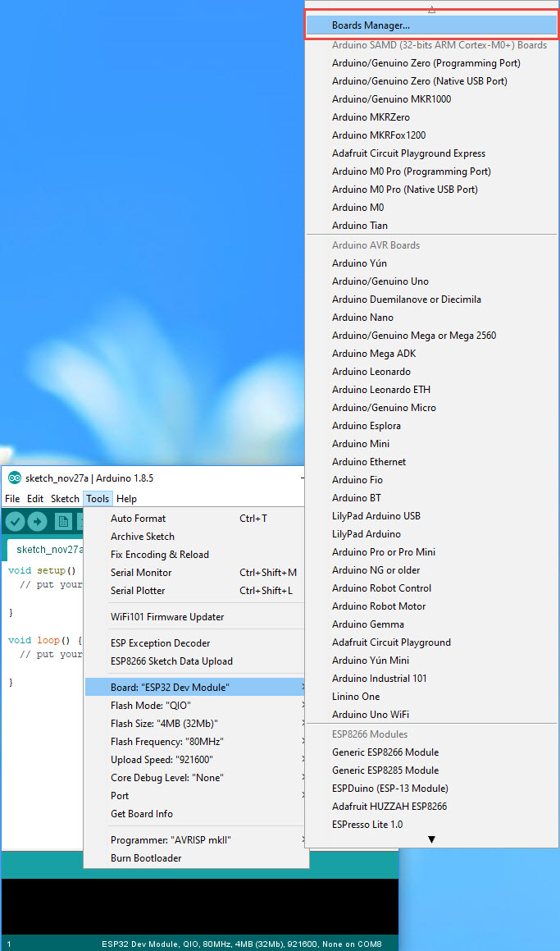The image size is (560, 951).
Task: Select Adafruit Circuit Playground Express board
Action: pyautogui.click(x=431, y=153)
